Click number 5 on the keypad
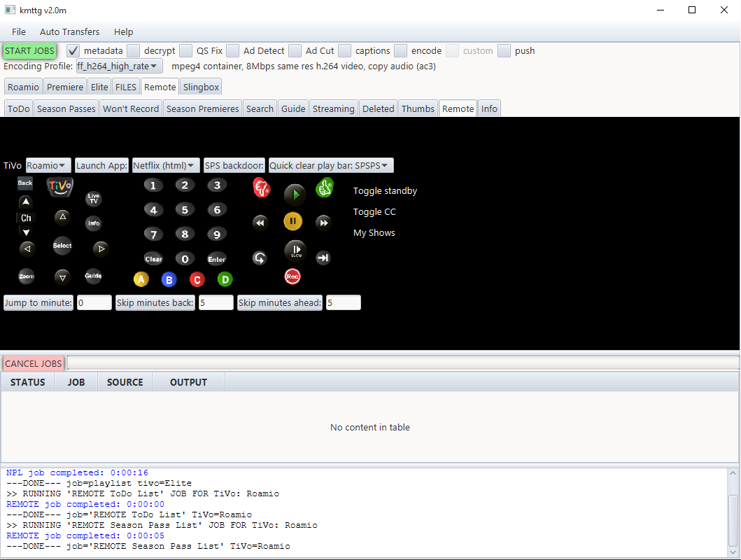 click(185, 210)
